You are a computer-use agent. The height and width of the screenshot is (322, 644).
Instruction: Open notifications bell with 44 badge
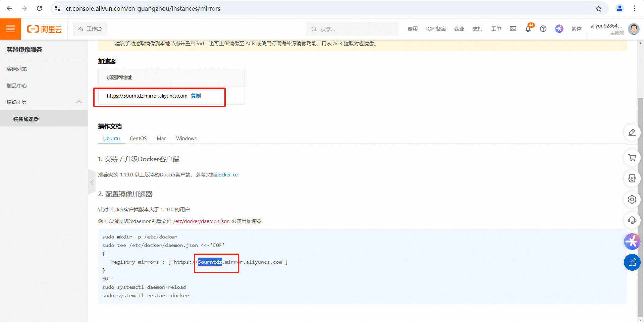pos(528,29)
